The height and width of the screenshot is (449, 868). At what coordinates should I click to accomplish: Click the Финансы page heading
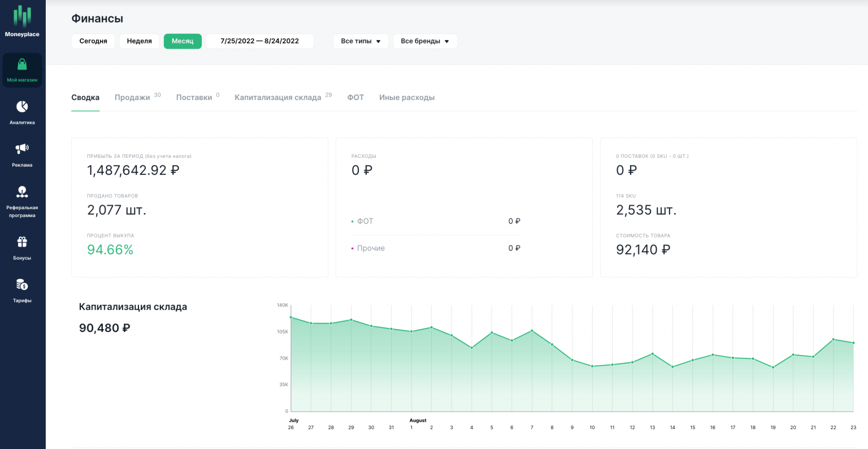[97, 19]
